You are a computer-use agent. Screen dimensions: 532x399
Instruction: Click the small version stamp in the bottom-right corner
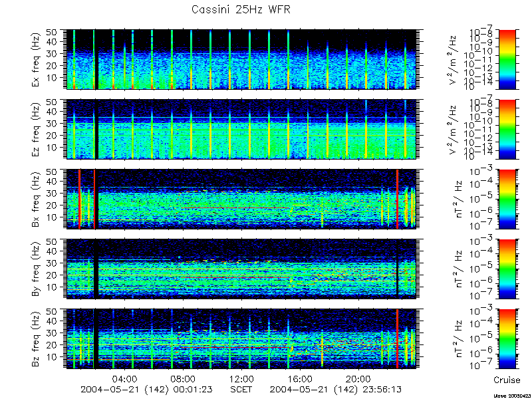click(x=512, y=396)
